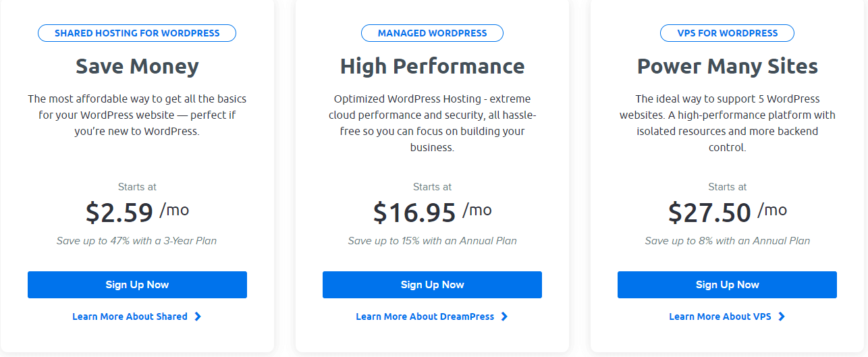The width and height of the screenshot is (868, 357).
Task: Select the Managed WordPress pill label
Action: [x=432, y=33]
